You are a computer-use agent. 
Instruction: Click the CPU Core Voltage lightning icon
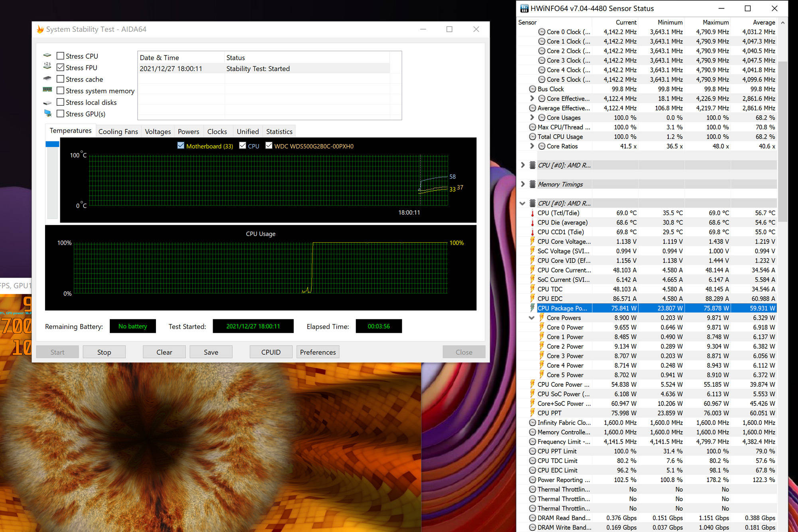click(532, 241)
